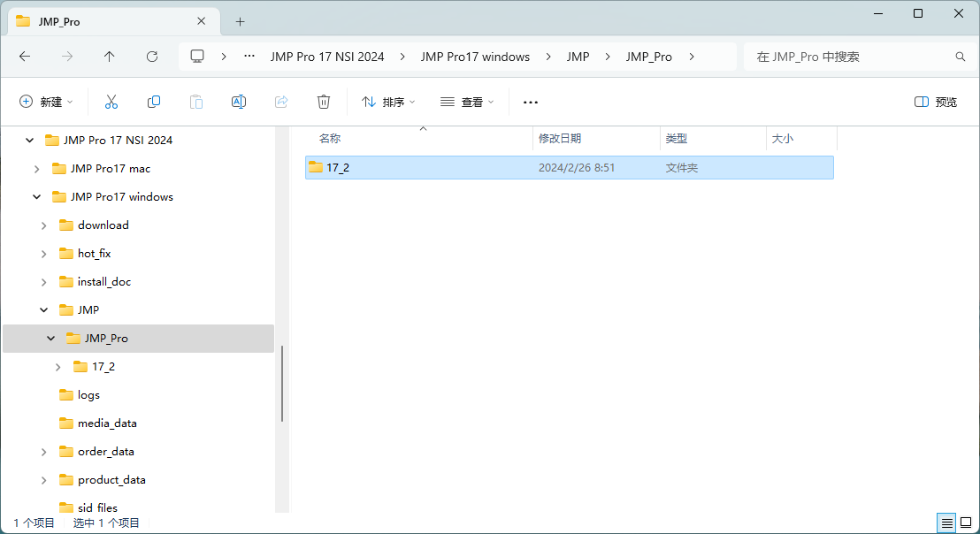
Task: Copy the selected folder
Action: (154, 102)
